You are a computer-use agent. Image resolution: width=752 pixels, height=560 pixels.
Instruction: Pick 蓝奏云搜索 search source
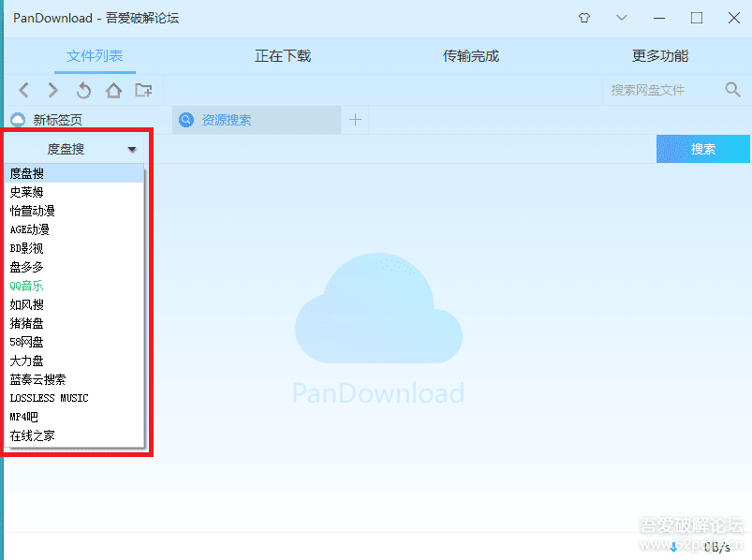pyautogui.click(x=37, y=379)
